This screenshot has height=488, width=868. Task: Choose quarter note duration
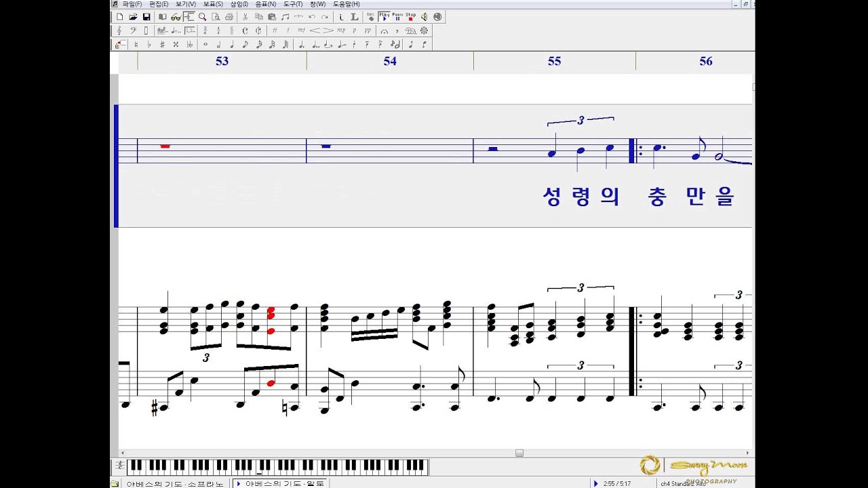click(232, 44)
